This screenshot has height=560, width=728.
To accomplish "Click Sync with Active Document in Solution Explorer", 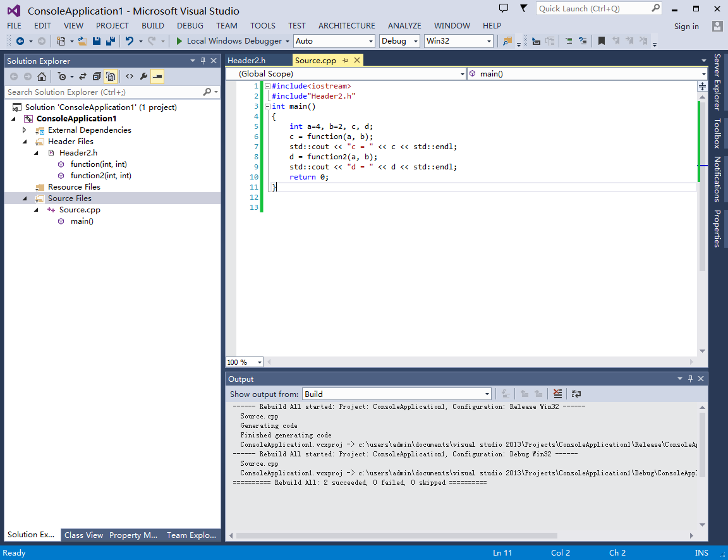I will point(83,76).
